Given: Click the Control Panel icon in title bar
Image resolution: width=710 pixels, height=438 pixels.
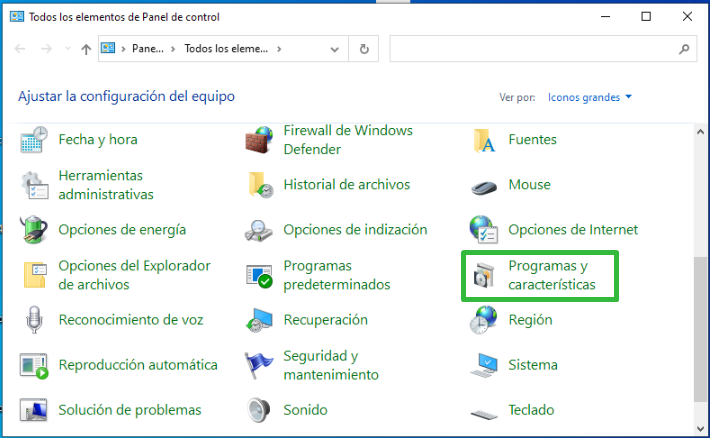Looking at the screenshot, I should point(17,17).
